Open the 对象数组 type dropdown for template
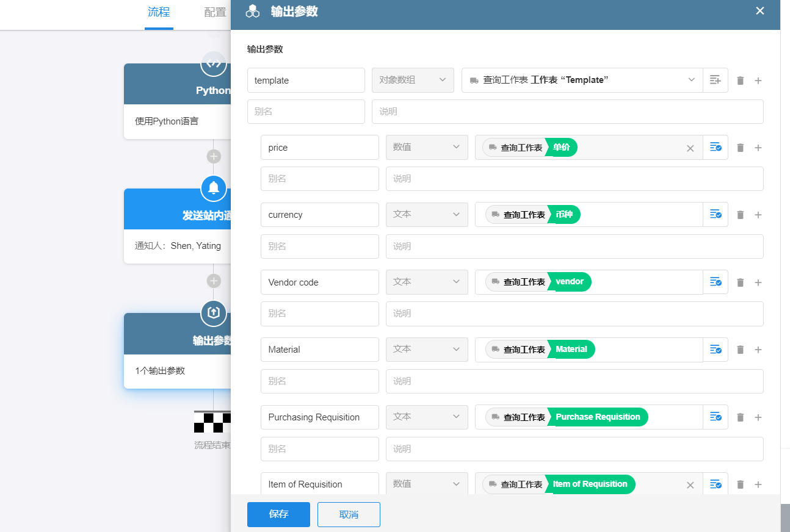Image resolution: width=790 pixels, height=532 pixels. pos(413,80)
